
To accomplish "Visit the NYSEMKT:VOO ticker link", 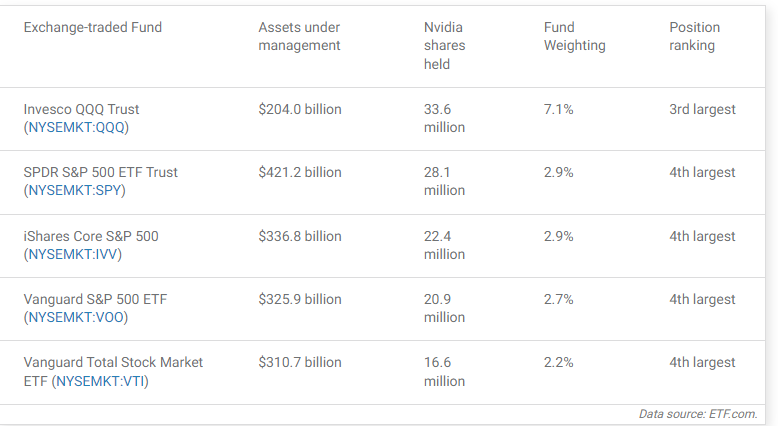I will pos(78,318).
